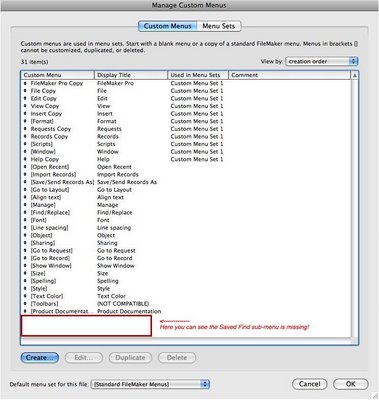
Task: Select the Edit Copy menu row
Action: [186, 99]
